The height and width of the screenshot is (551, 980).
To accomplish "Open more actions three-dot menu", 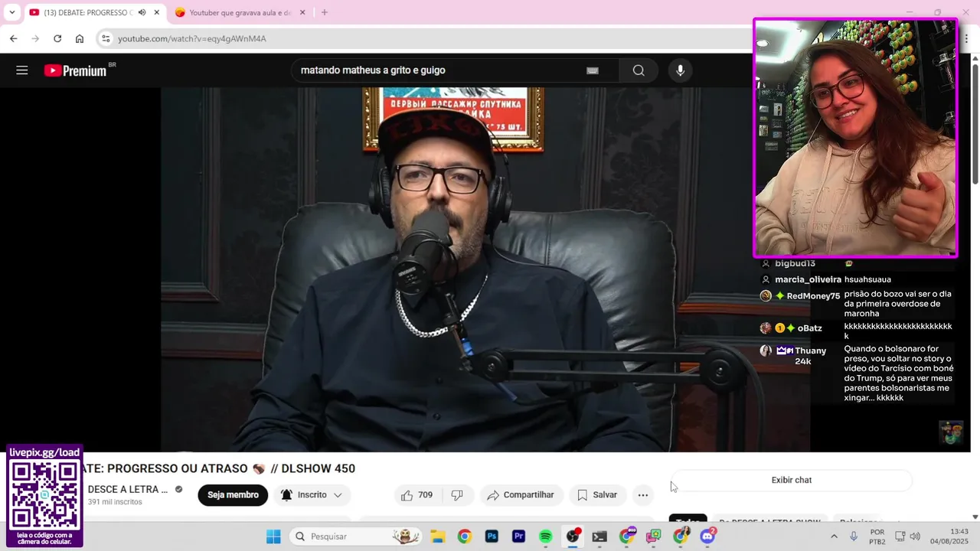I will (x=643, y=495).
